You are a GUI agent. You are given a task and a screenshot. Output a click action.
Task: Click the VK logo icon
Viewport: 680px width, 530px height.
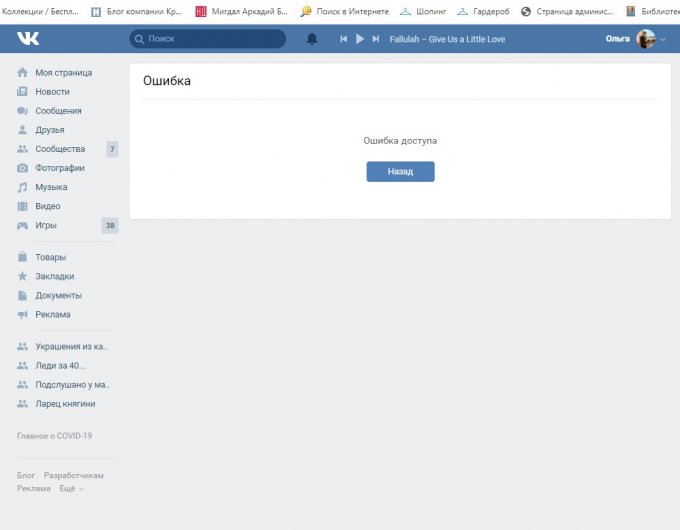pos(27,38)
